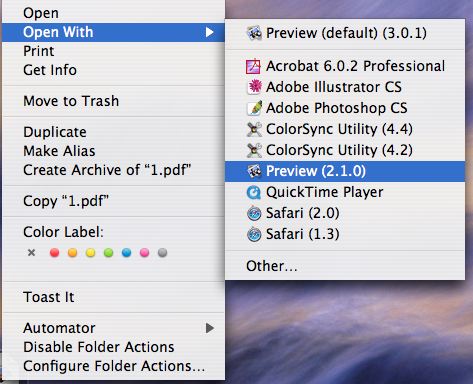Click the QuickTime Player icon
This screenshot has width=473, height=384.
253,192
